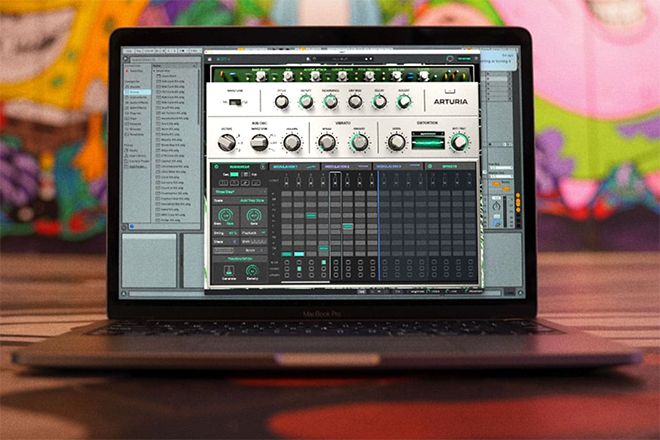Click the green Advanced button in Acid V header
This screenshot has width=660, height=440.
[x=464, y=59]
